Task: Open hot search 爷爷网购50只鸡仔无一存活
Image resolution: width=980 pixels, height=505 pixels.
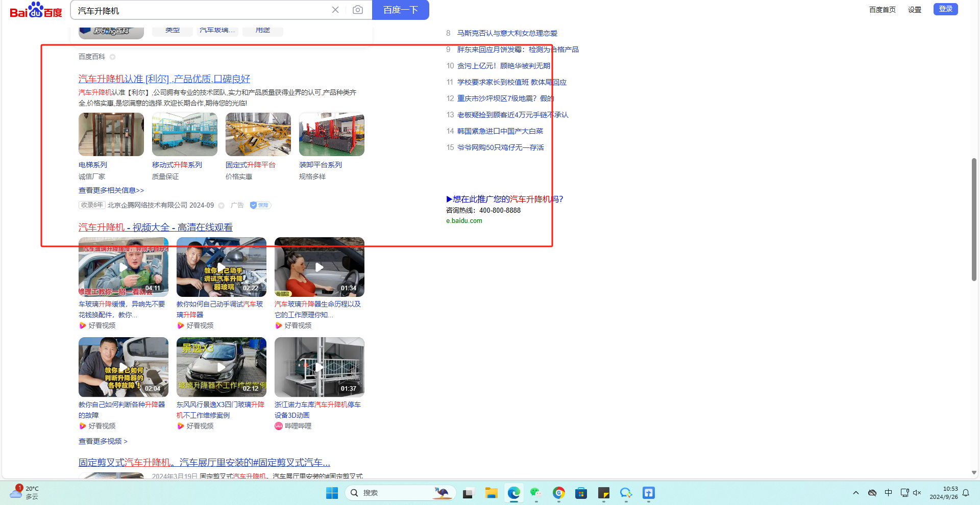Action: coord(501,147)
